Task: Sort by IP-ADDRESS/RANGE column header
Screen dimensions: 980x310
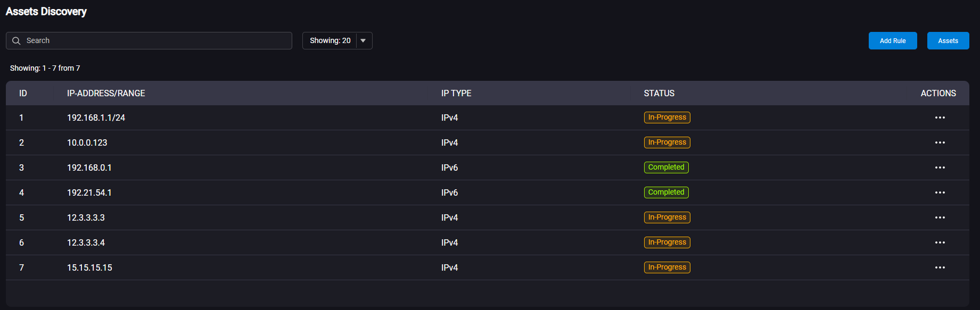Action: pos(106,94)
